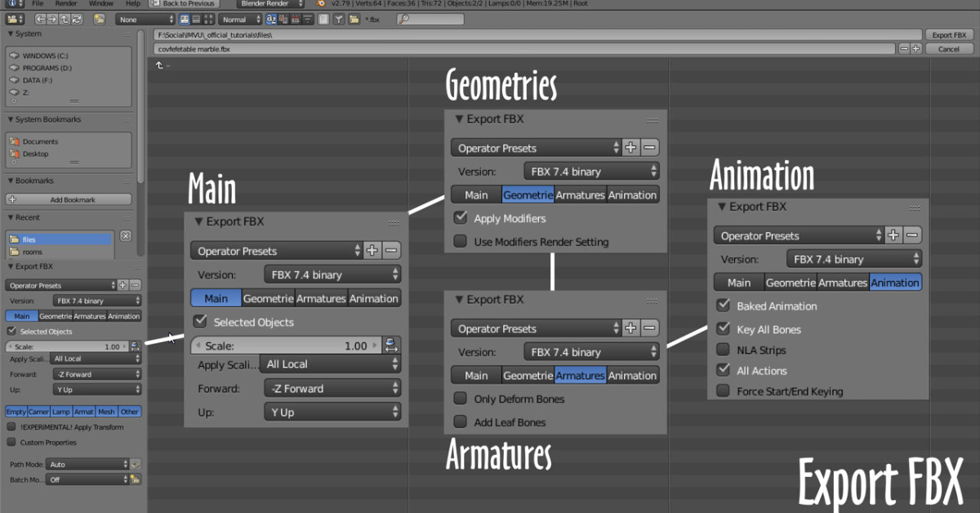Click the create new directory folder icon

(x=99, y=19)
